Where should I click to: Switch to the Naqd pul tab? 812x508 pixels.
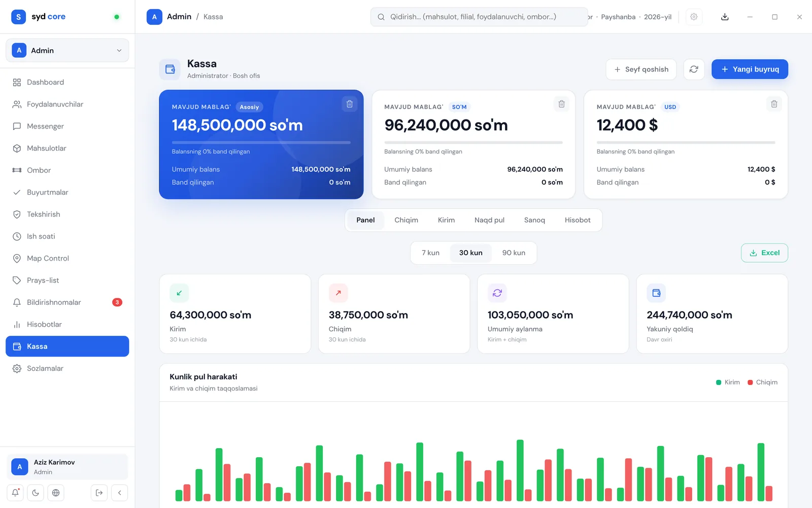coord(489,220)
